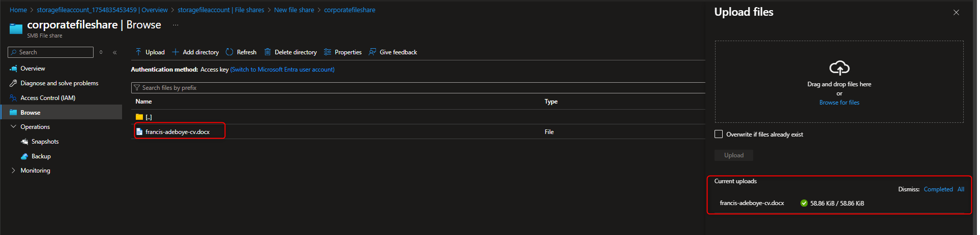Image resolution: width=980 pixels, height=235 pixels.
Task: Click the Browse folder icon in sidebar
Action: click(x=13, y=113)
